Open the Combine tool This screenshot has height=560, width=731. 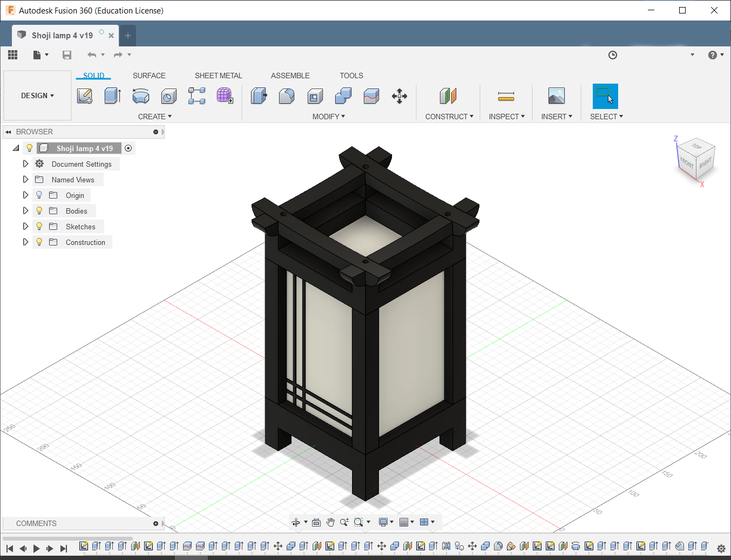[x=343, y=96]
